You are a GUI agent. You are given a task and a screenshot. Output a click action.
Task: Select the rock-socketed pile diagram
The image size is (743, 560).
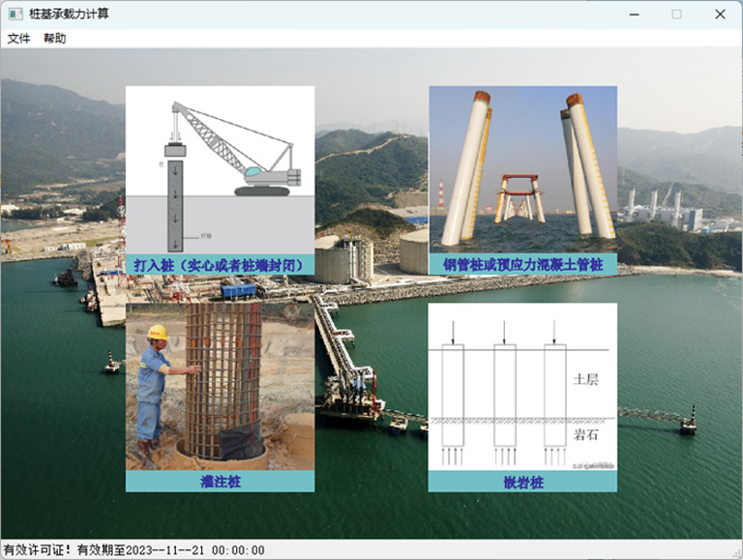(522, 387)
